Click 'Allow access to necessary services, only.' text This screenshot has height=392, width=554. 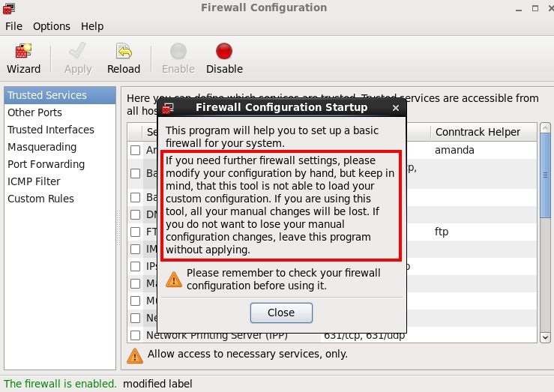click(x=247, y=354)
